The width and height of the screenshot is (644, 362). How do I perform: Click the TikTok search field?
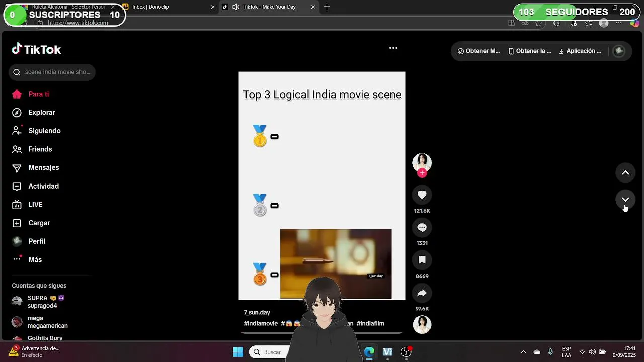tap(52, 72)
